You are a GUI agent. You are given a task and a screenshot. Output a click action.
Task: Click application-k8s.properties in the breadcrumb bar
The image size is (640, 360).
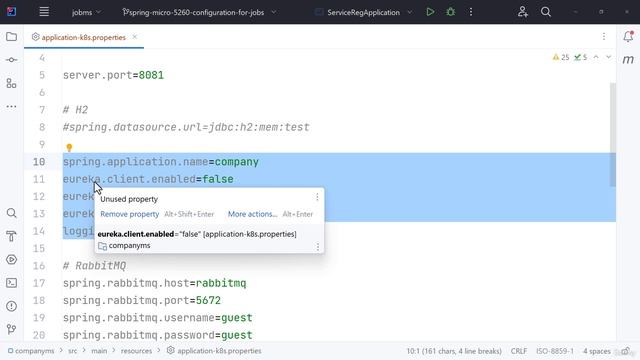(219, 351)
